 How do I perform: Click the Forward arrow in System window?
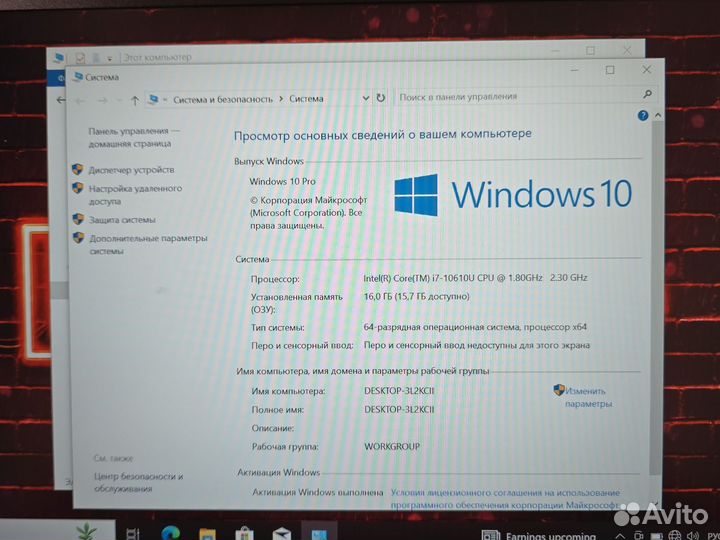(x=102, y=101)
